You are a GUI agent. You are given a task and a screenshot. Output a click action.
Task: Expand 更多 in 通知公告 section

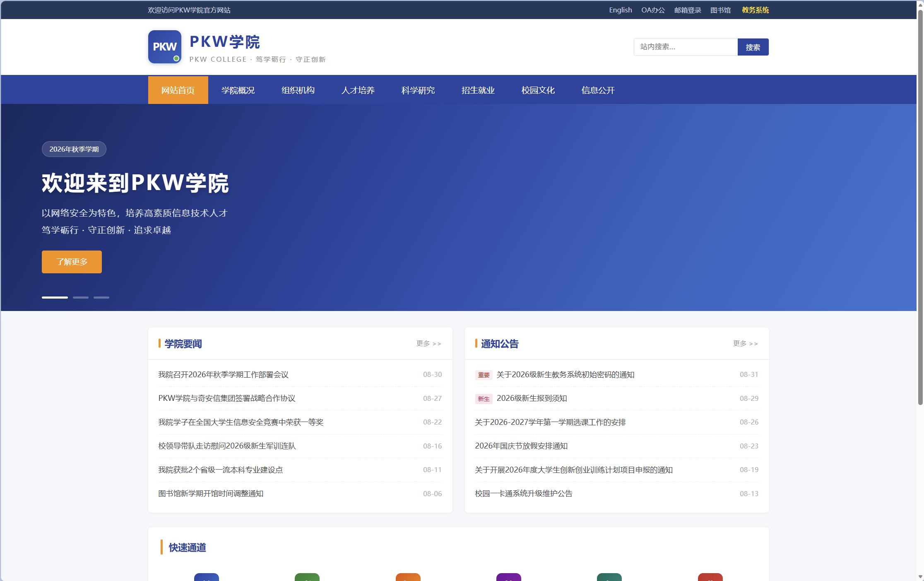[746, 343]
